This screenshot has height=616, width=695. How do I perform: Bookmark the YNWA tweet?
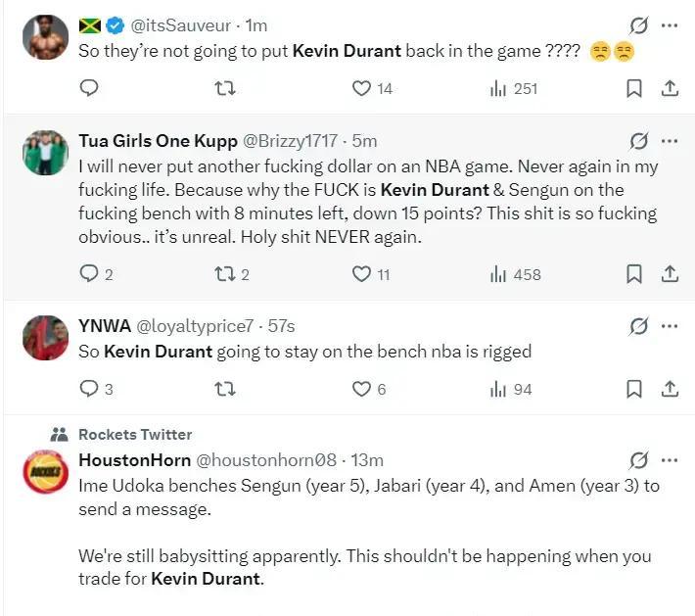point(633,389)
